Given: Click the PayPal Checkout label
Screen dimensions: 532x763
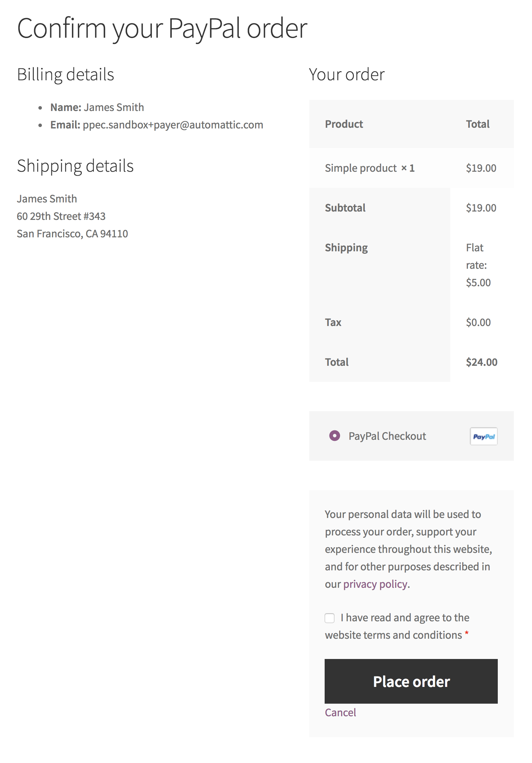Looking at the screenshot, I should [x=387, y=436].
